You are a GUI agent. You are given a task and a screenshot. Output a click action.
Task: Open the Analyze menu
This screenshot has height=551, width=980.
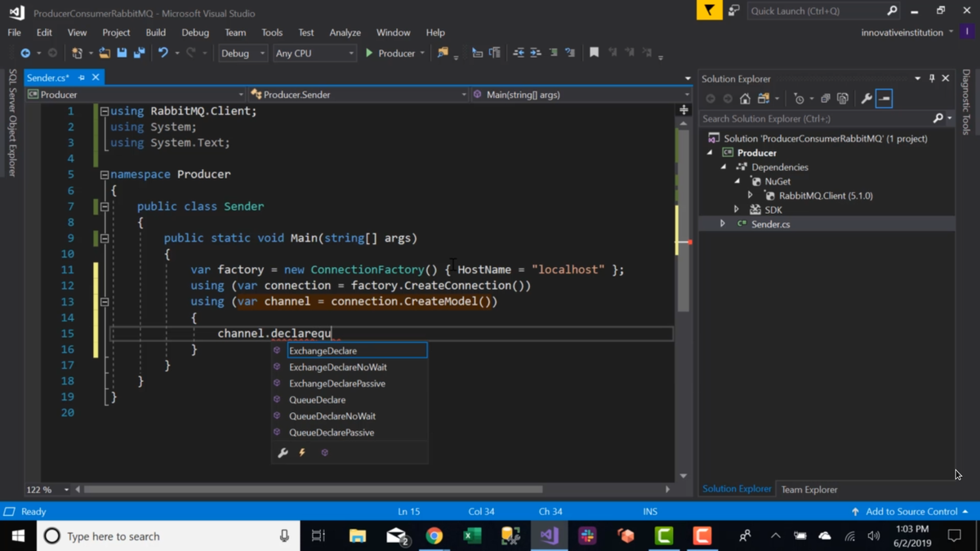tap(345, 33)
